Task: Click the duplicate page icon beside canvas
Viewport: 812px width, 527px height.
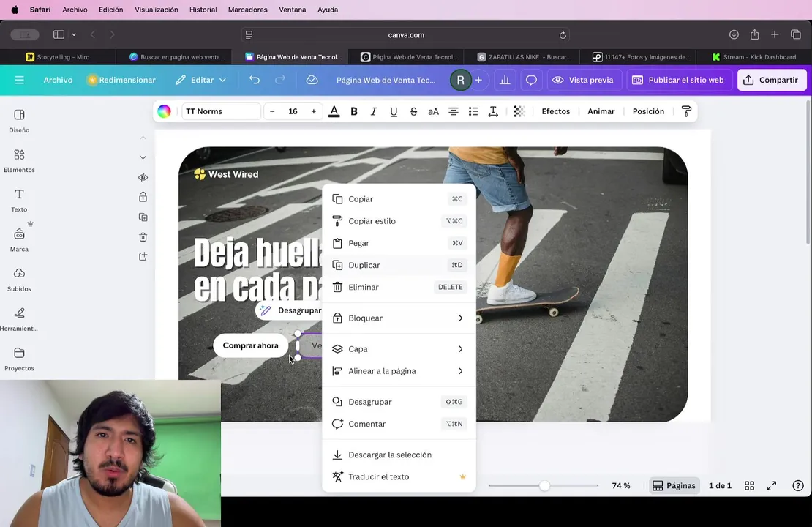Action: [x=143, y=217]
